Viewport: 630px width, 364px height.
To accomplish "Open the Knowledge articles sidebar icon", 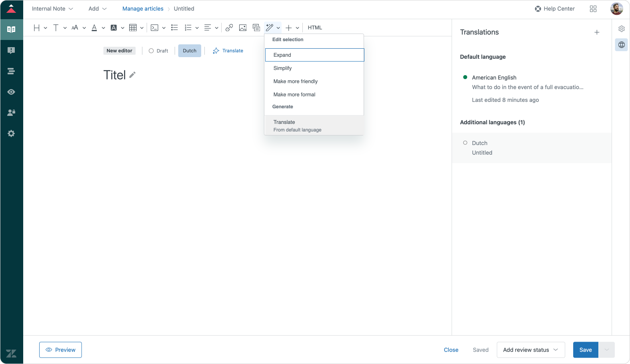I will [11, 30].
